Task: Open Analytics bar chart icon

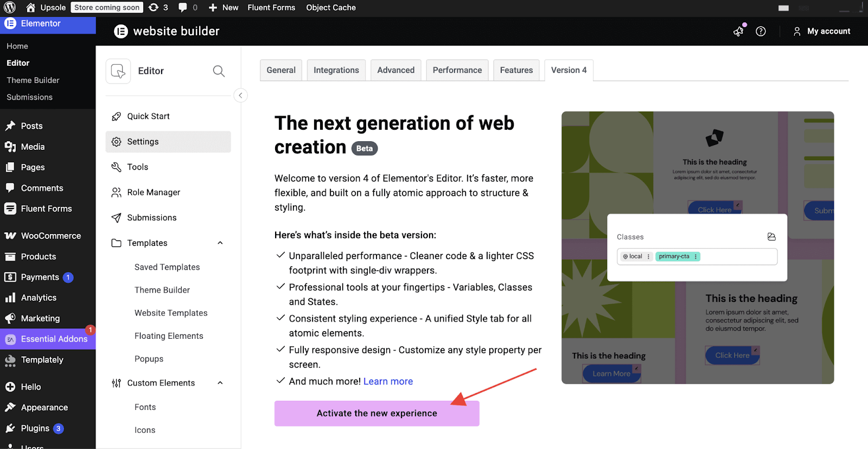Action: tap(10, 298)
